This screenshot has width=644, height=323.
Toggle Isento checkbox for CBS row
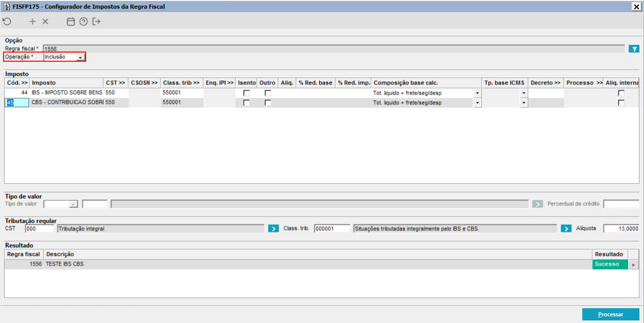pos(247,103)
